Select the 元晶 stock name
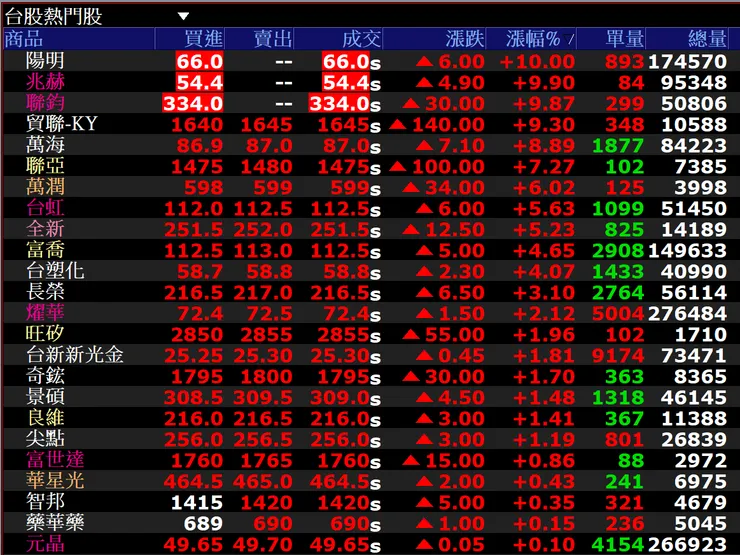Screen dimensions: 740x555 click(x=45, y=544)
